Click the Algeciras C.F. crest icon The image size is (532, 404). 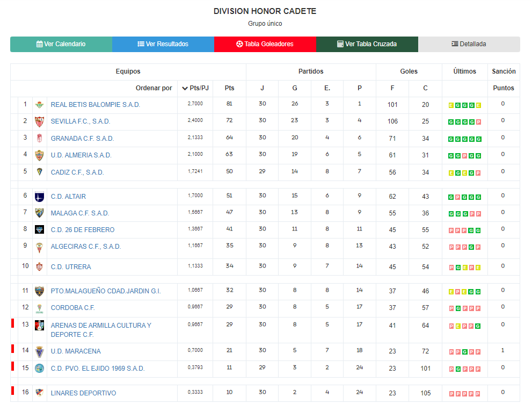[x=39, y=248]
